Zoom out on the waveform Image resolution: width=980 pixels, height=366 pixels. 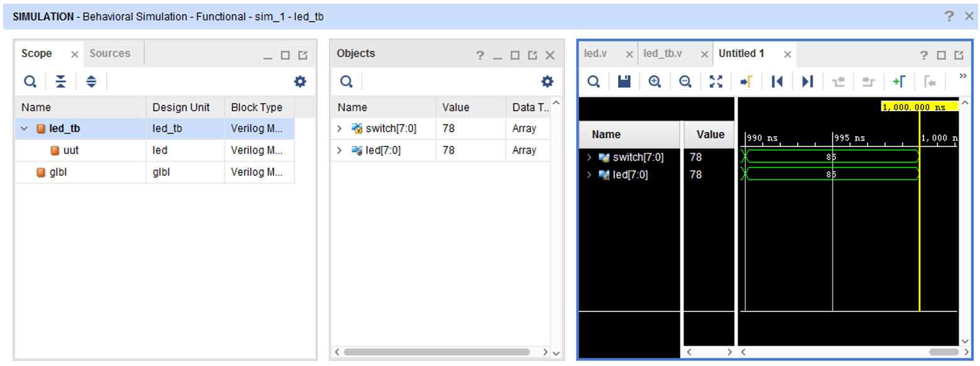(x=685, y=82)
